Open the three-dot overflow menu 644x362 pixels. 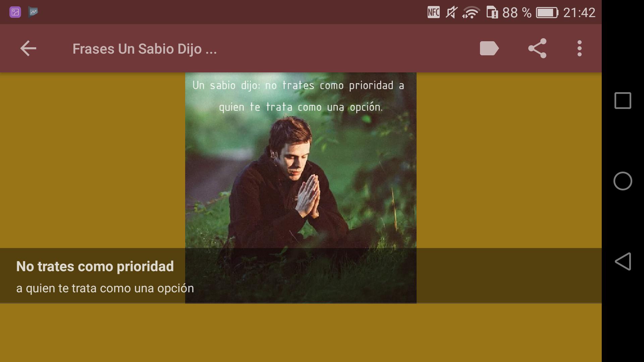click(579, 49)
